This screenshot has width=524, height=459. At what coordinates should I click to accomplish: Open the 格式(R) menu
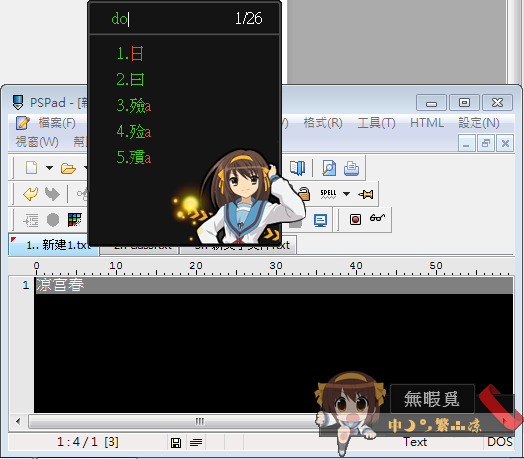[x=323, y=123]
